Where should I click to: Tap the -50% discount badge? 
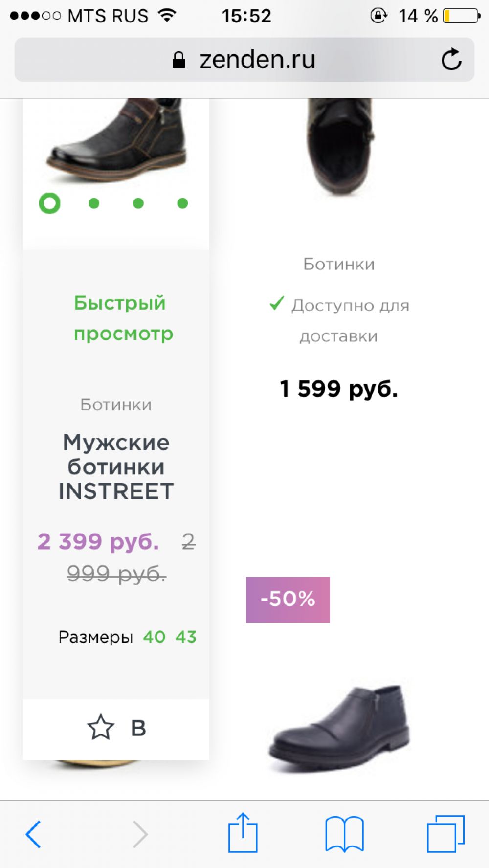tap(288, 600)
